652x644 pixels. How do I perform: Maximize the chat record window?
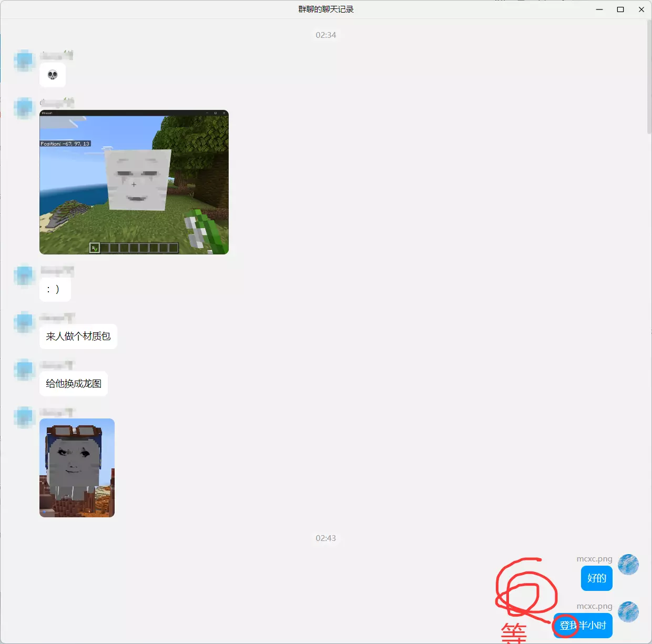point(620,9)
